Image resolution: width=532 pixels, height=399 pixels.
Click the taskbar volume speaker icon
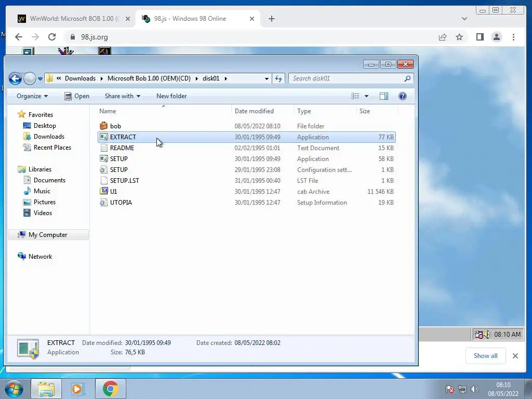click(x=475, y=389)
